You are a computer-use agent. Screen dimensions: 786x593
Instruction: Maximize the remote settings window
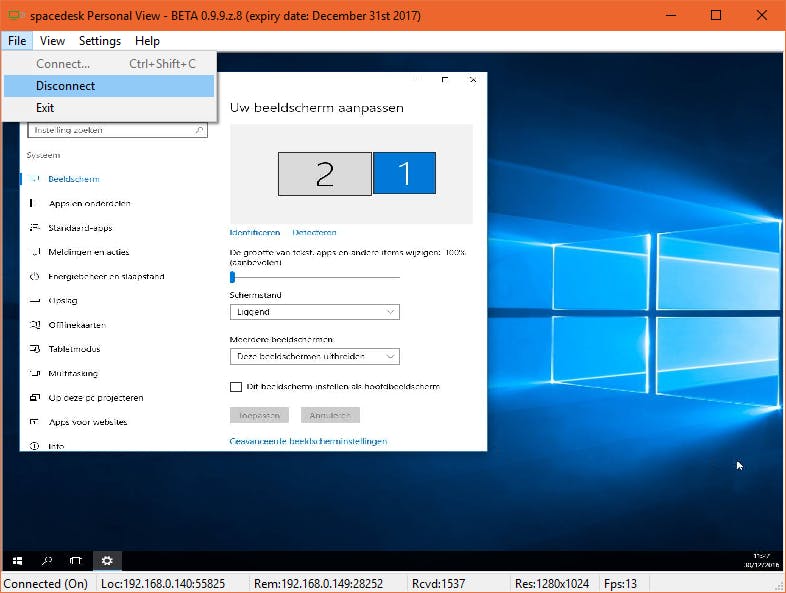click(x=445, y=80)
